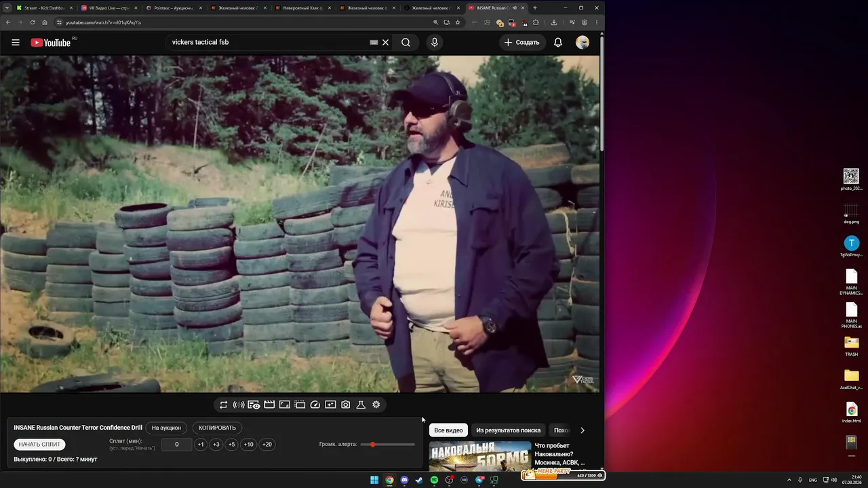Open extension settings gear under video
Viewport: 868px width, 488px height.
tap(376, 405)
